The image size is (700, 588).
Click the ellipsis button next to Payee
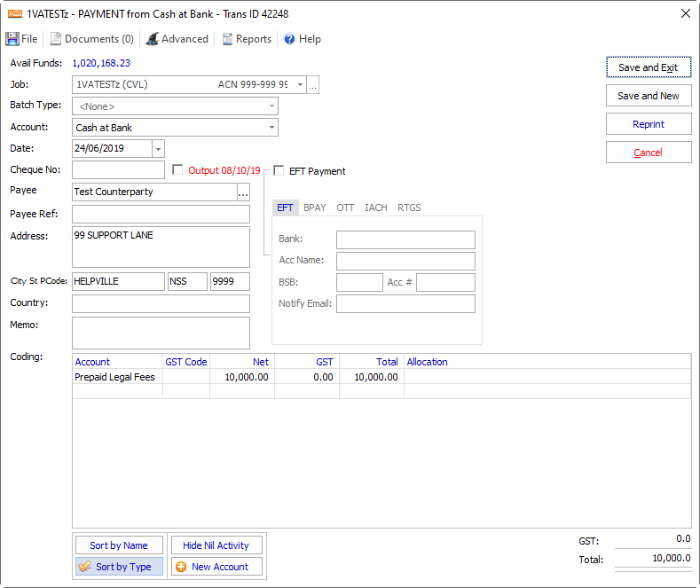[243, 192]
